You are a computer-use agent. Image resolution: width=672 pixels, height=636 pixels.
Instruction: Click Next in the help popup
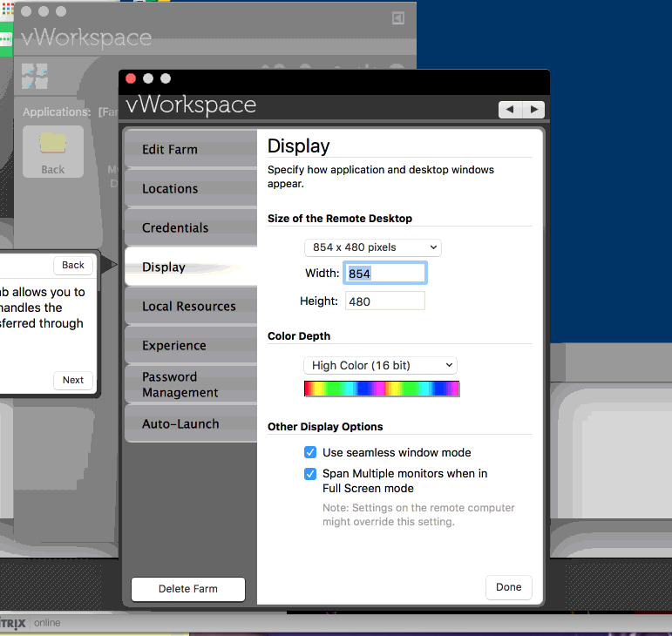click(73, 380)
